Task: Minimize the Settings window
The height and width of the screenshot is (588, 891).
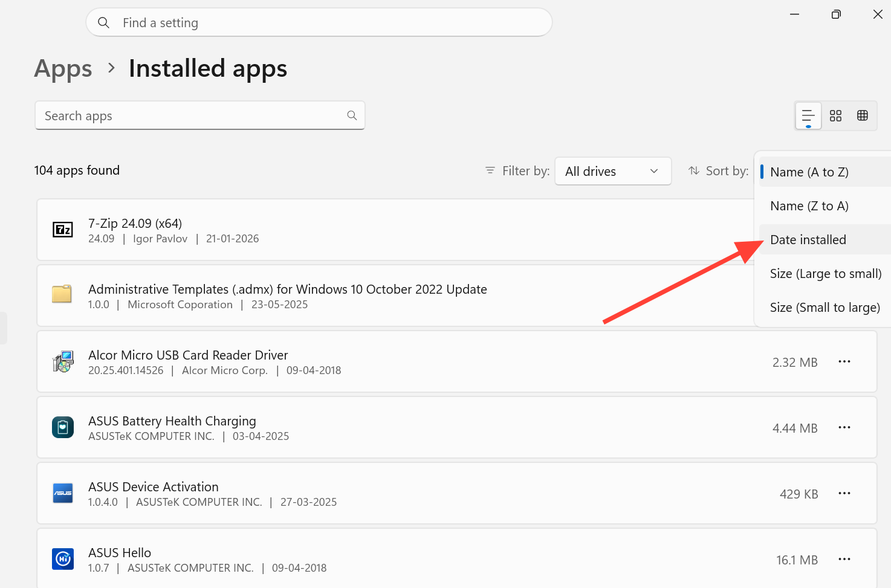Action: click(794, 14)
